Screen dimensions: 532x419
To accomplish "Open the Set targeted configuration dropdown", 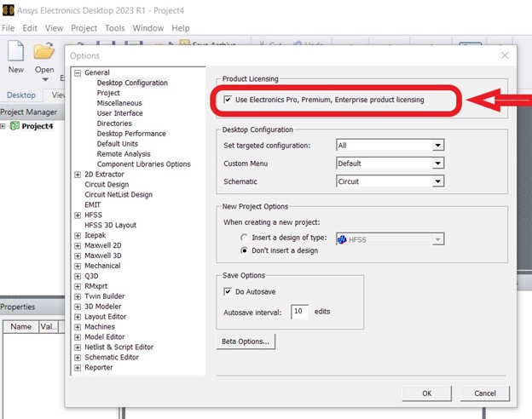I will tap(437, 146).
